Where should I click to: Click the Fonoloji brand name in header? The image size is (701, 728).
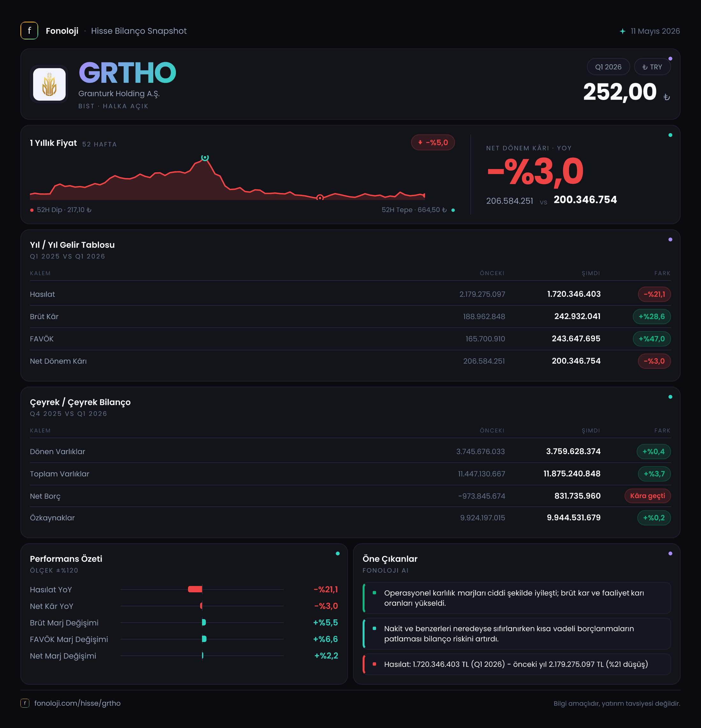point(62,31)
